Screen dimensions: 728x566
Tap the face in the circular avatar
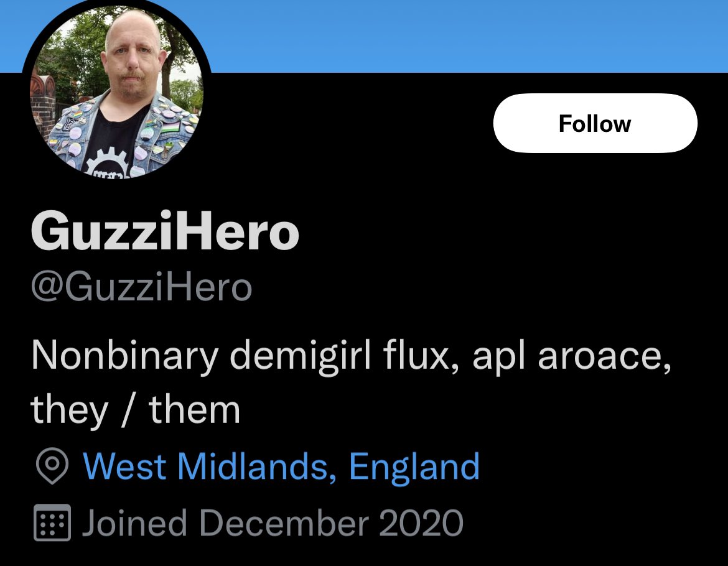[x=133, y=56]
